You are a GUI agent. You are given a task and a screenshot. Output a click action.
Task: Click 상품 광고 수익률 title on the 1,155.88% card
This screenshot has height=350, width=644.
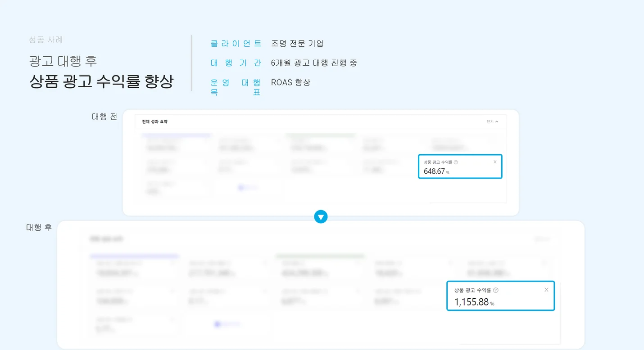pyautogui.click(x=473, y=290)
